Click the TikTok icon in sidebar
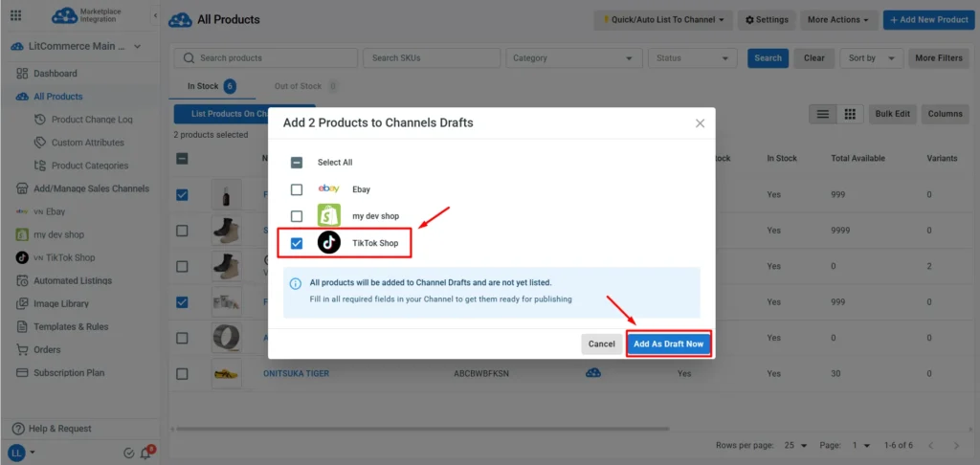 tap(22, 257)
